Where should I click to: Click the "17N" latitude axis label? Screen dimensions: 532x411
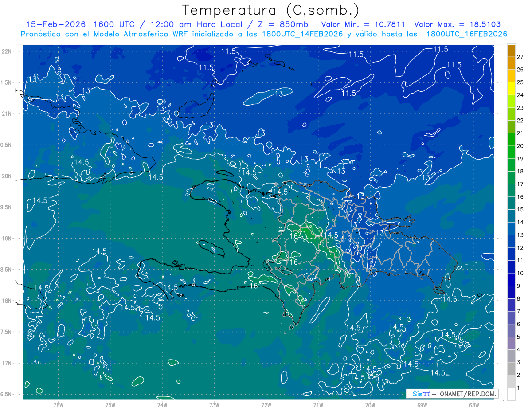click(7, 363)
